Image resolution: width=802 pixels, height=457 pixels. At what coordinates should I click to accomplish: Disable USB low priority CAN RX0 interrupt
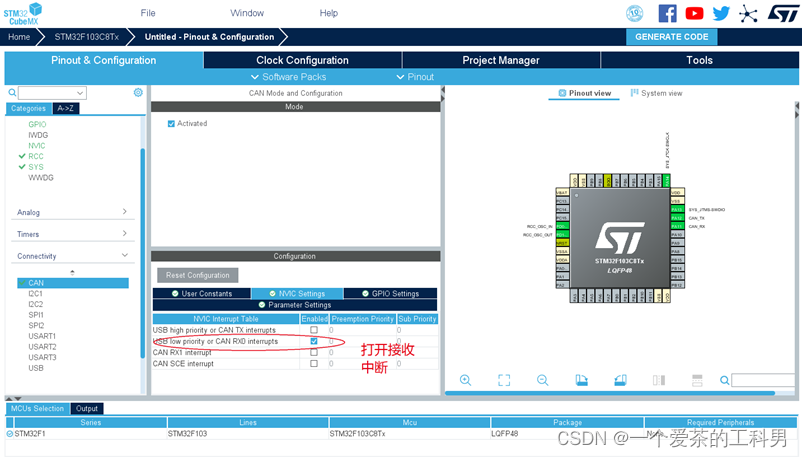click(x=314, y=341)
